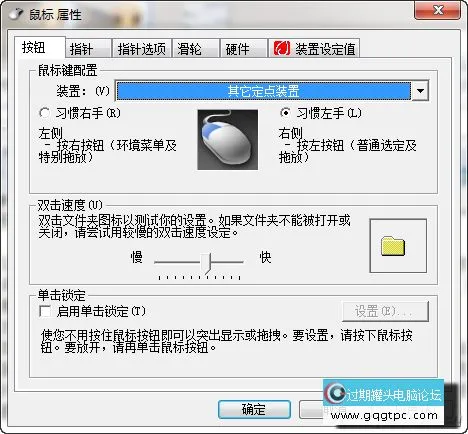
Task: Click the 左侧 text label
Action: (50, 134)
